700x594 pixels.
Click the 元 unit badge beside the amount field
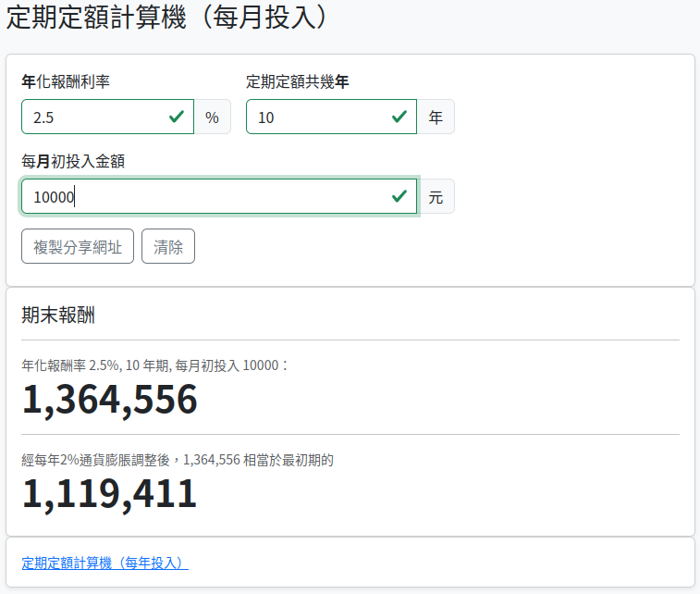pyautogui.click(x=436, y=197)
